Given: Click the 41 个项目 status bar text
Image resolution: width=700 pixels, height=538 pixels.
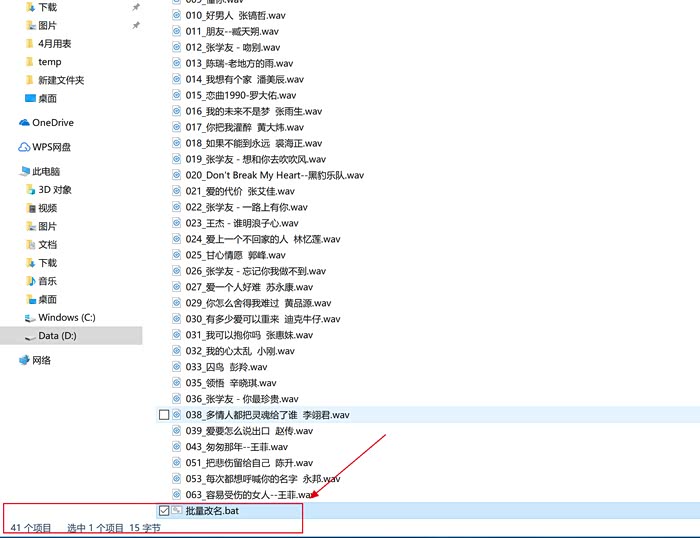Looking at the screenshot, I should pyautogui.click(x=31, y=528).
